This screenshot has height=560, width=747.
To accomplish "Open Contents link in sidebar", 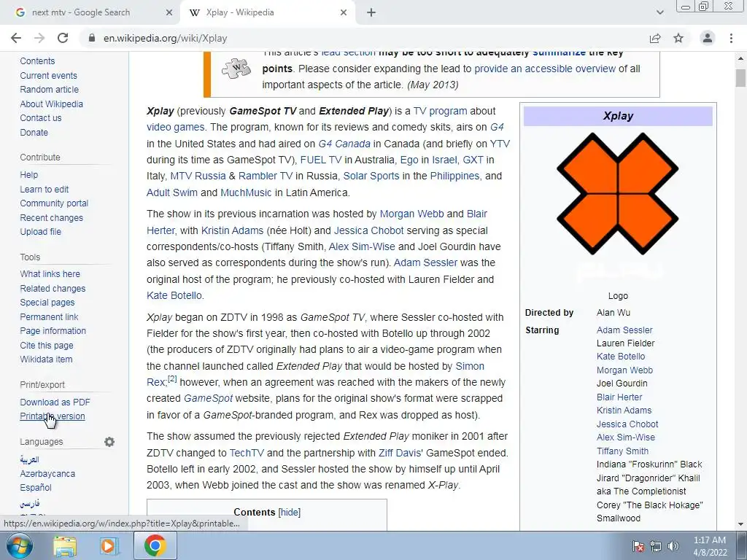I will (37, 61).
